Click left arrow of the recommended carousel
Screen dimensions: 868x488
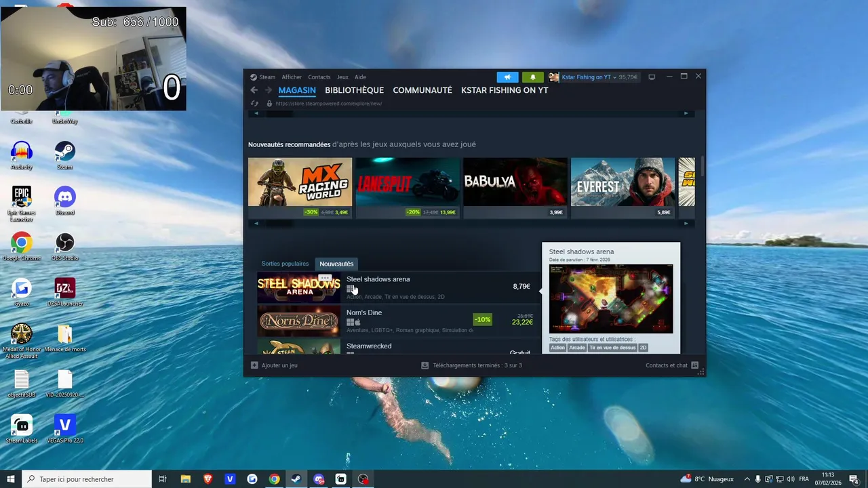click(x=256, y=223)
